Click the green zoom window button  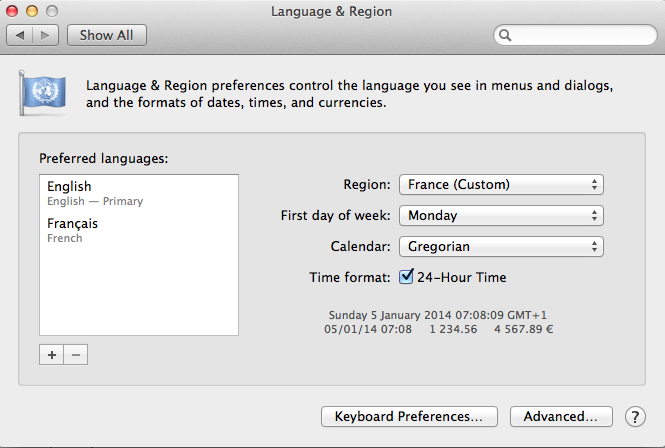pyautogui.click(x=52, y=11)
